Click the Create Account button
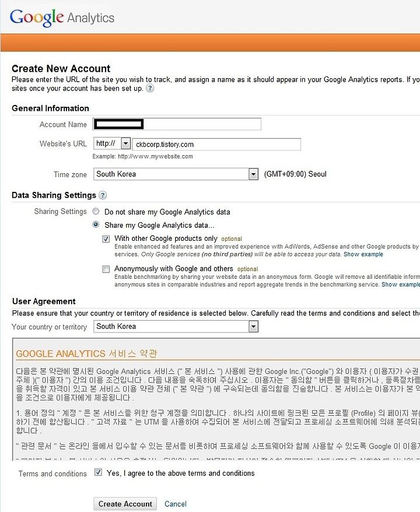The width and height of the screenshot is (420, 512). (x=125, y=504)
